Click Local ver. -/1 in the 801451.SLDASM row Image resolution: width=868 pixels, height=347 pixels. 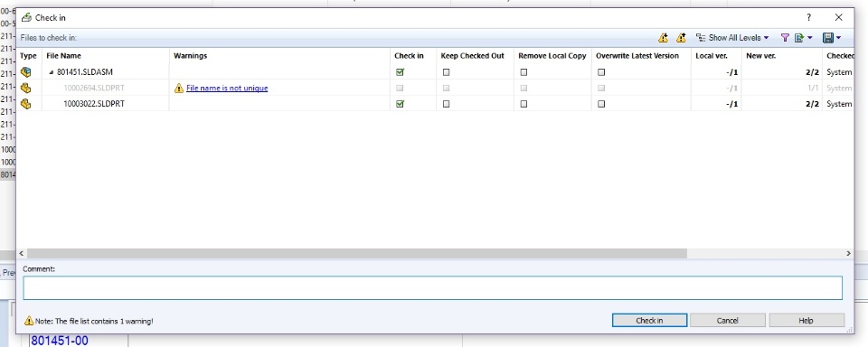tap(732, 72)
